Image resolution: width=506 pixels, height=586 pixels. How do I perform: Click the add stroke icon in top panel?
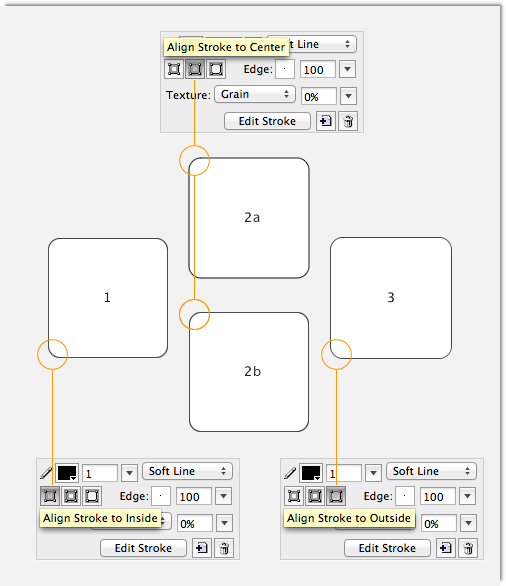click(x=326, y=121)
